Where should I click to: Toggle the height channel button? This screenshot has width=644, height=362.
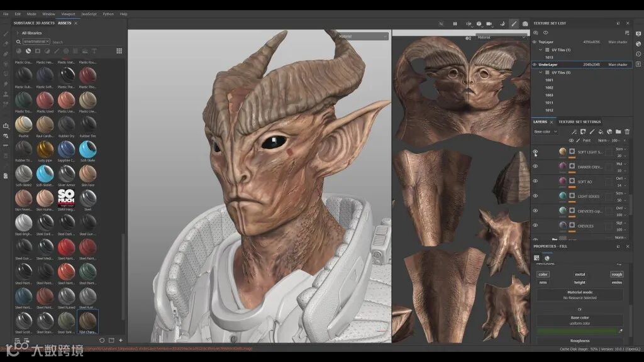579,282
